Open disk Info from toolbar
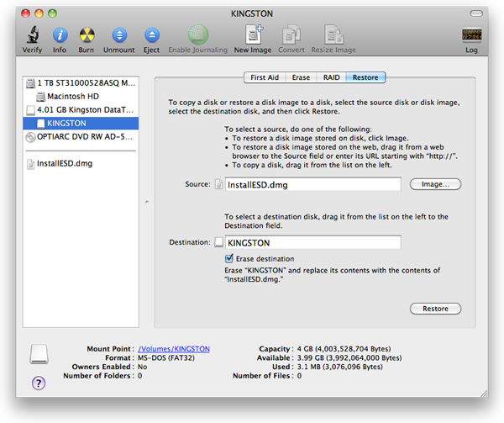Viewport: 504px width, 423px height. tap(60, 35)
